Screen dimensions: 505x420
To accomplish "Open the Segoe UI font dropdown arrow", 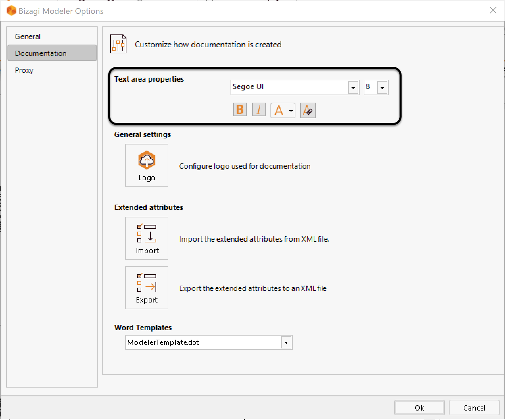I will [353, 88].
